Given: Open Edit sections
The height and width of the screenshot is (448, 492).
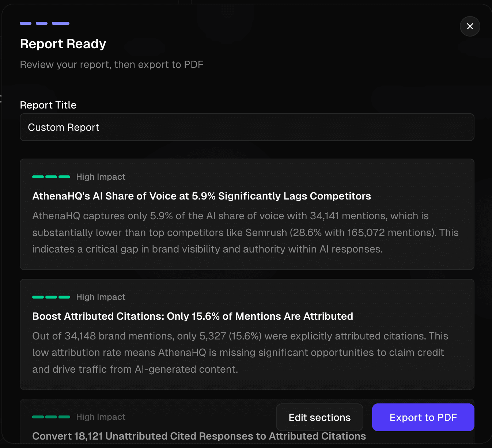Looking at the screenshot, I should click(319, 417).
